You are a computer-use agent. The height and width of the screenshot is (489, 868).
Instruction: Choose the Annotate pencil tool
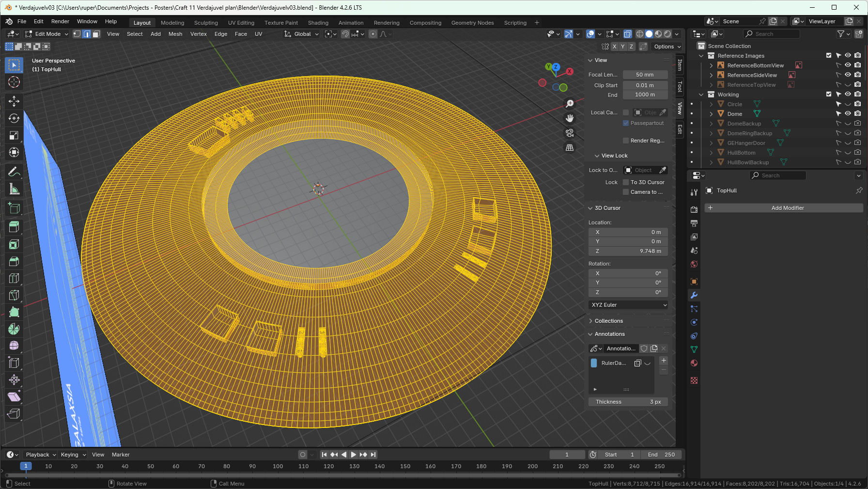(14, 172)
